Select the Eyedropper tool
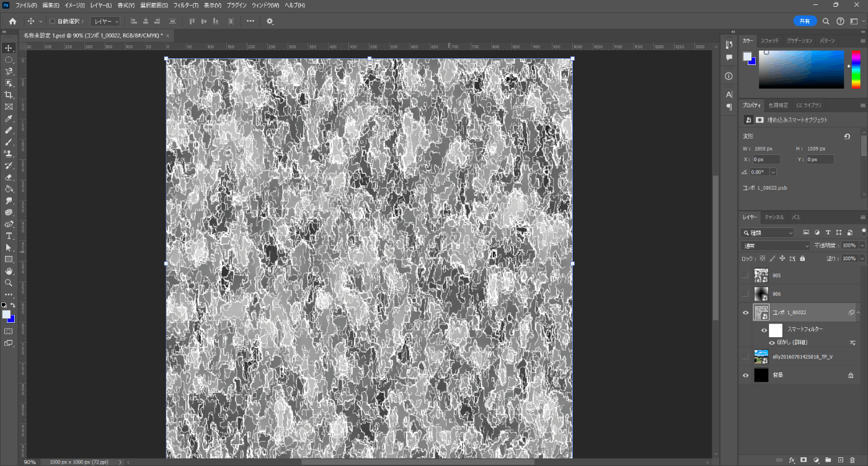Screen dimensions: 868x466 (x=9, y=118)
